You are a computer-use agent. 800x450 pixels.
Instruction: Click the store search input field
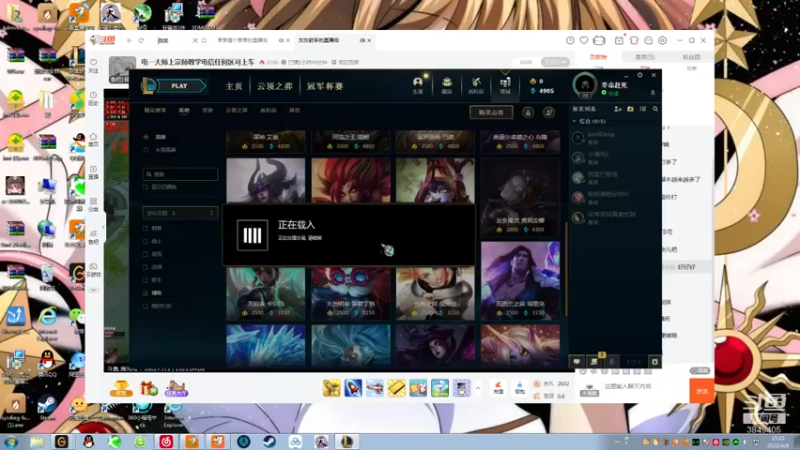[x=180, y=174]
